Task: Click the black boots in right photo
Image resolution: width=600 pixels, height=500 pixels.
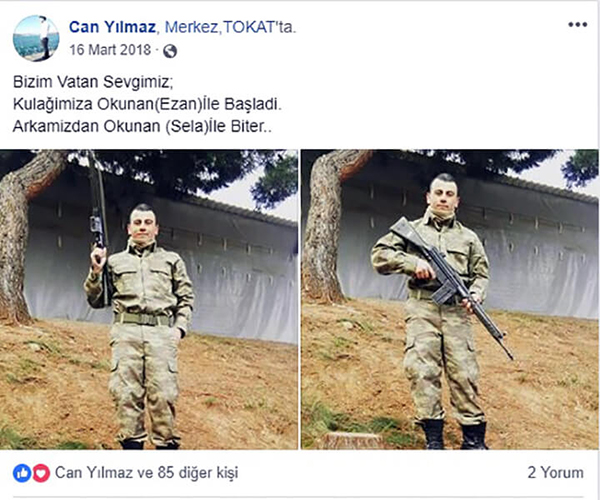Action: (455, 435)
